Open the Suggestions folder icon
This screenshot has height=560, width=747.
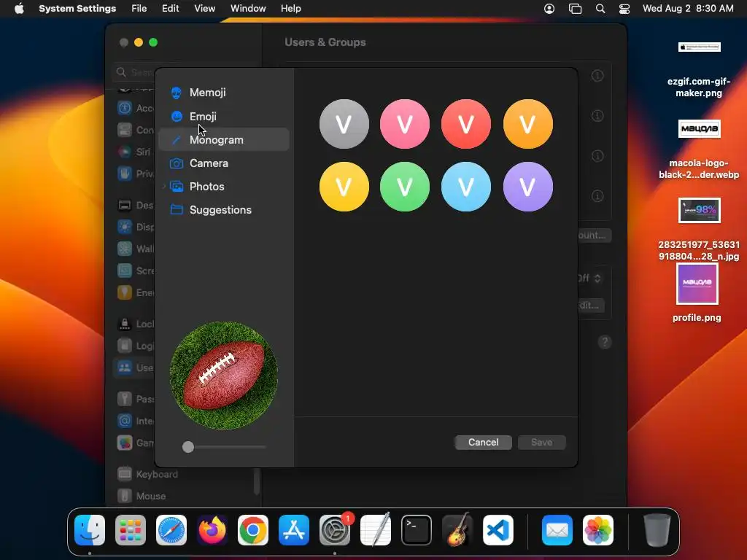pyautogui.click(x=177, y=210)
